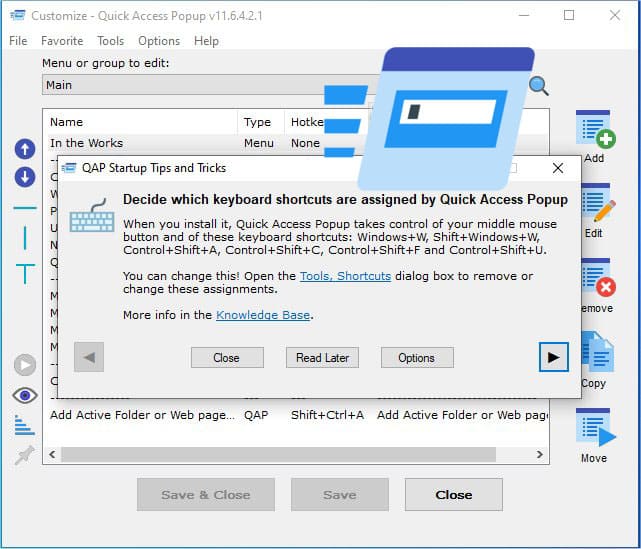
Task: Open the File menu
Action: pyautogui.click(x=18, y=41)
